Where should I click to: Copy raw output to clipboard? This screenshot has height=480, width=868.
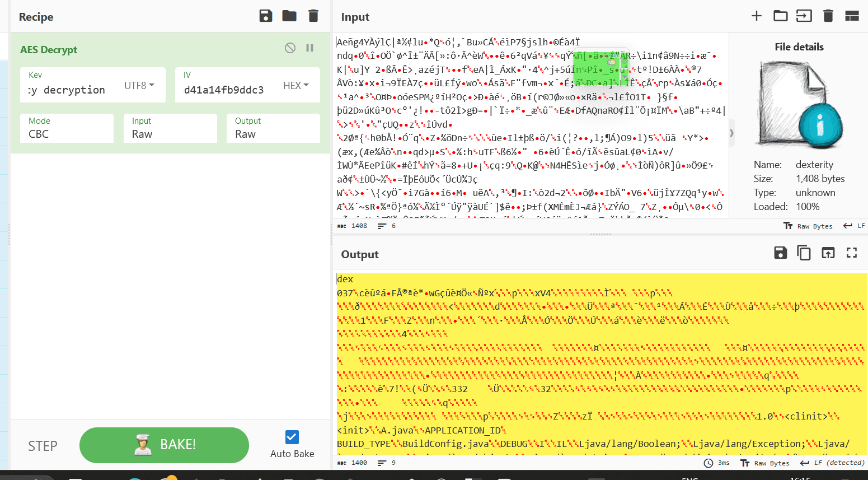coord(804,253)
